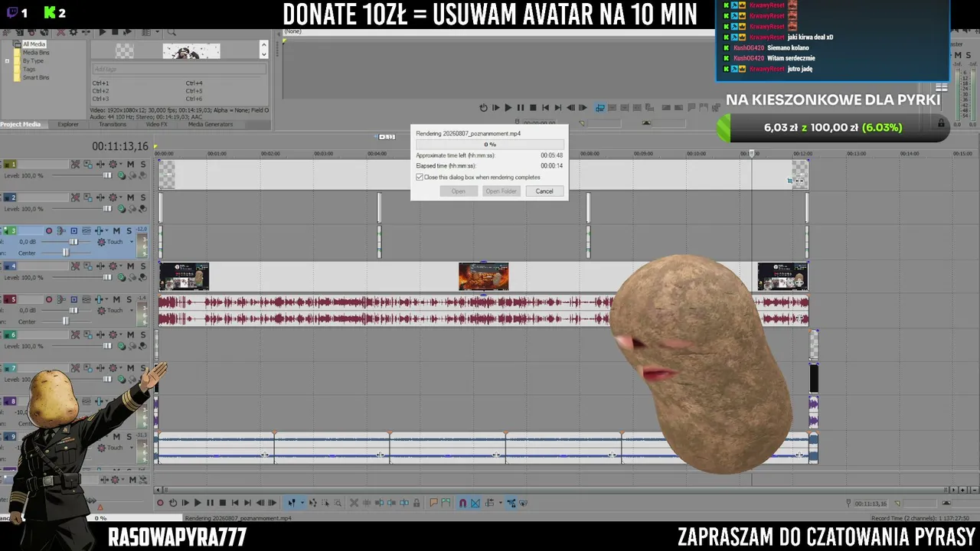Select the All Media bin

(x=34, y=44)
